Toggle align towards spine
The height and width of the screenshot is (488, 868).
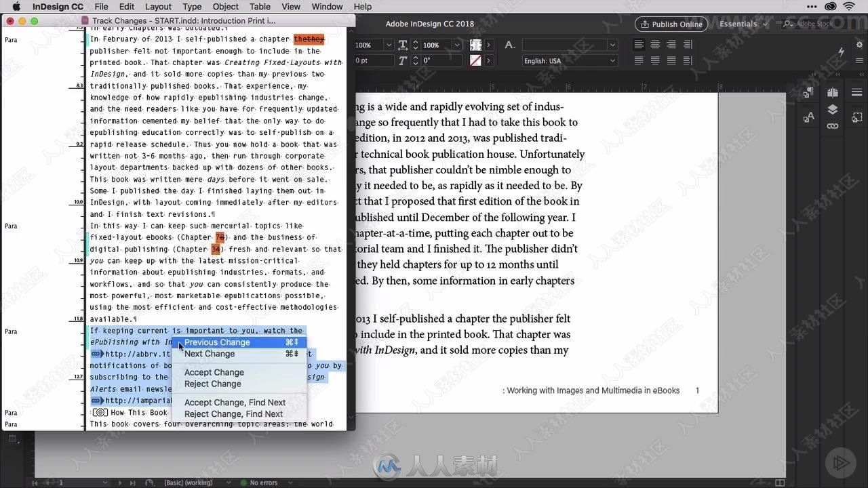click(688, 45)
